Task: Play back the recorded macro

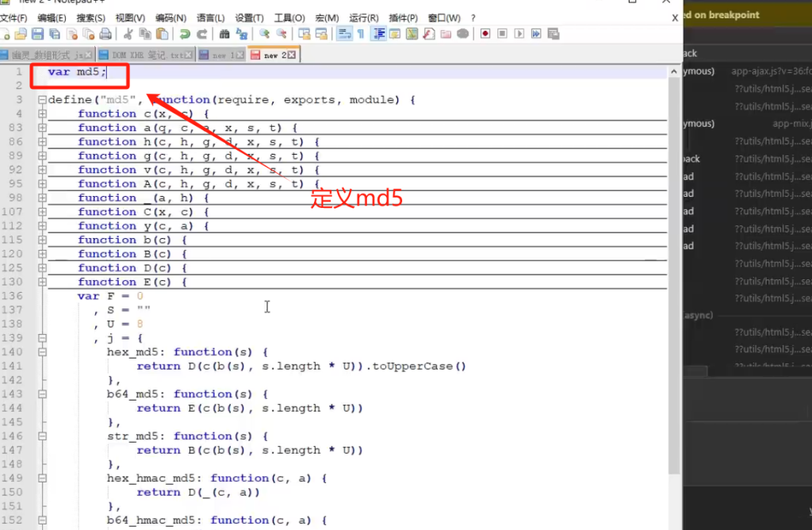Action: click(x=519, y=34)
